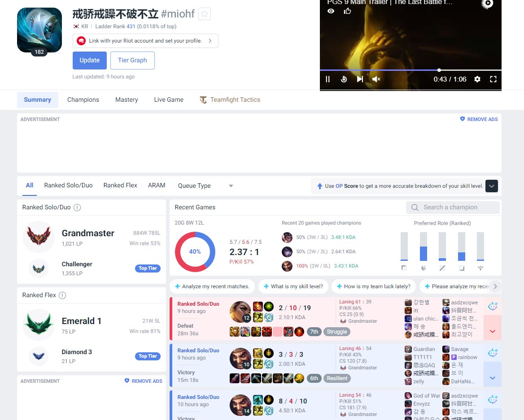The height and width of the screenshot is (420, 524).
Task: Click Diamond 3 Top Tier badge
Action: tap(148, 356)
